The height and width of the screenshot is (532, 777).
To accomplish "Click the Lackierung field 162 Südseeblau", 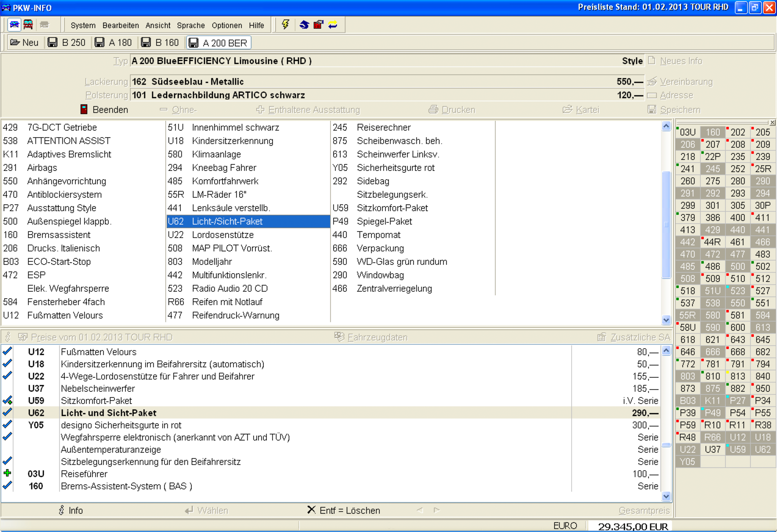I will pos(387,81).
